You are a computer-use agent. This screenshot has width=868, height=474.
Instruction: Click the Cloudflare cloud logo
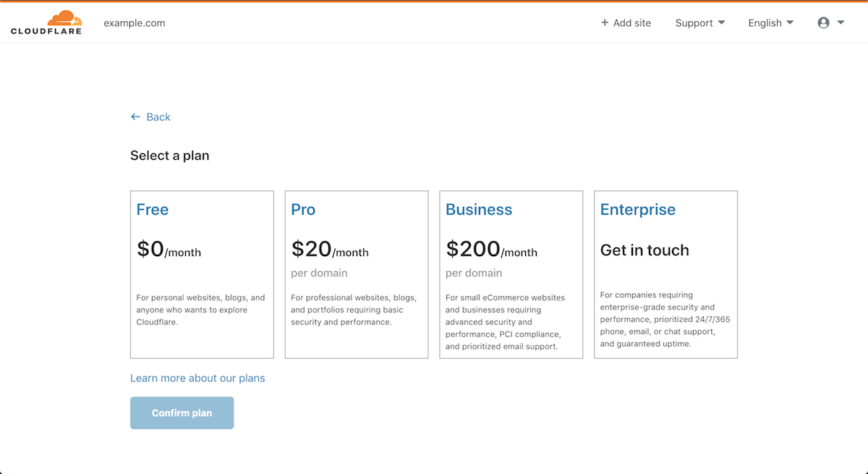(x=46, y=22)
